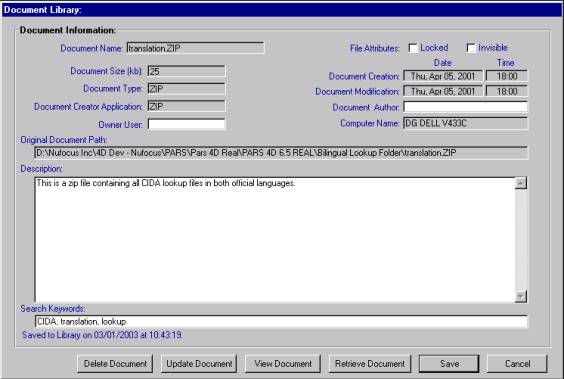Viewport: 564px width, 379px height.
Task: Tick the Locked file attribute checkbox
Action: point(413,48)
